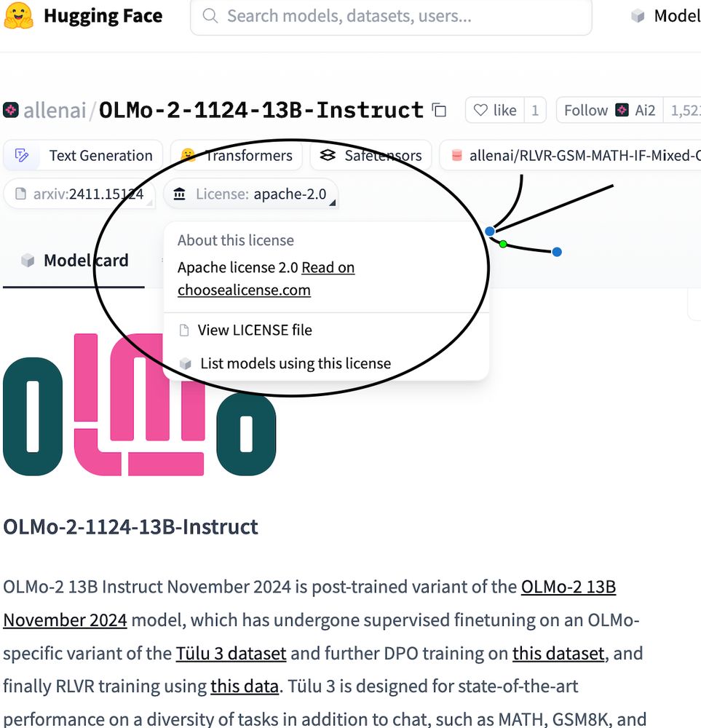Toggle the License apache-2.0 dropdown

250,194
